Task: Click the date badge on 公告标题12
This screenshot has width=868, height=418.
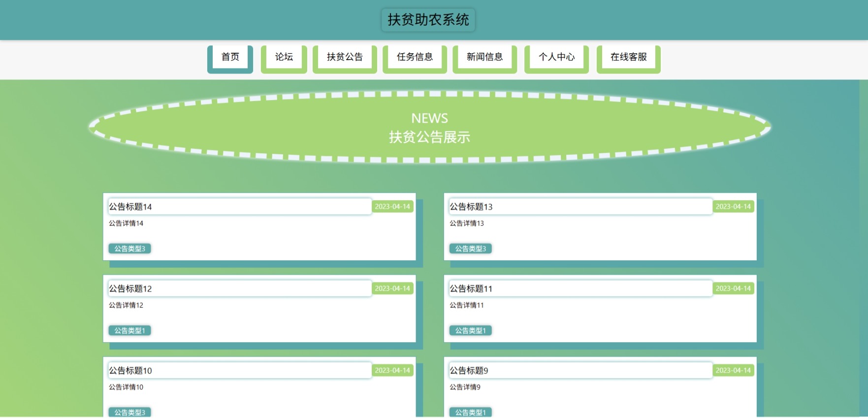Action: 392,288
